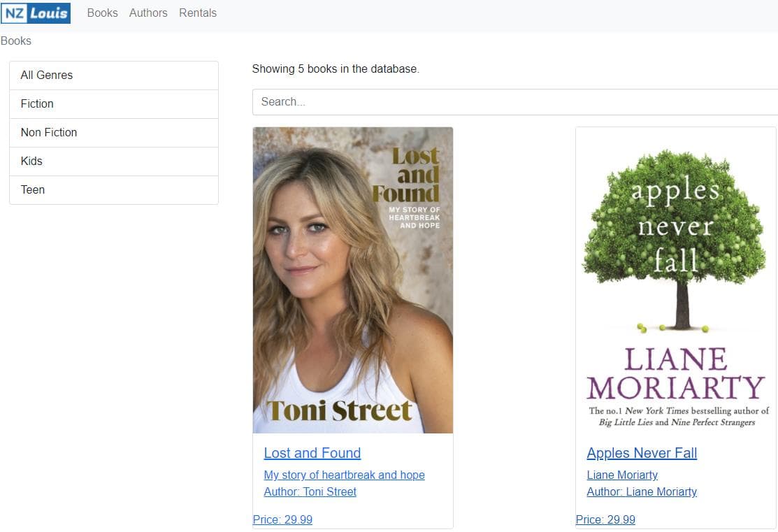
Task: Filter books by Non Fiction genre
Action: pos(49,132)
